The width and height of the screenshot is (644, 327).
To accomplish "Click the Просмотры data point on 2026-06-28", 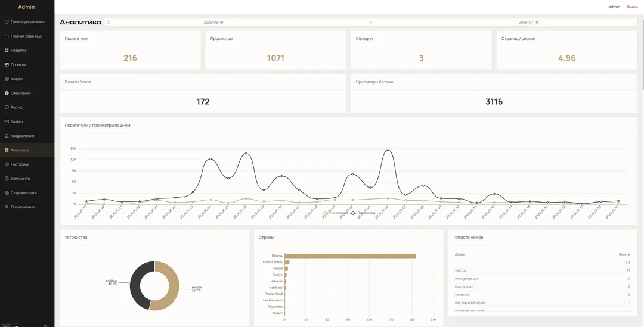I will [x=246, y=154].
